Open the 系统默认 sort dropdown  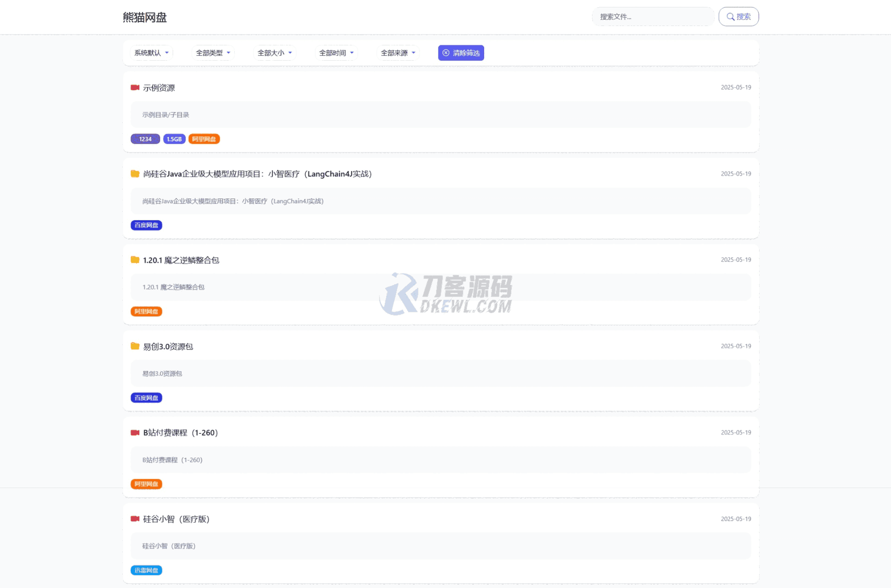pyautogui.click(x=151, y=53)
